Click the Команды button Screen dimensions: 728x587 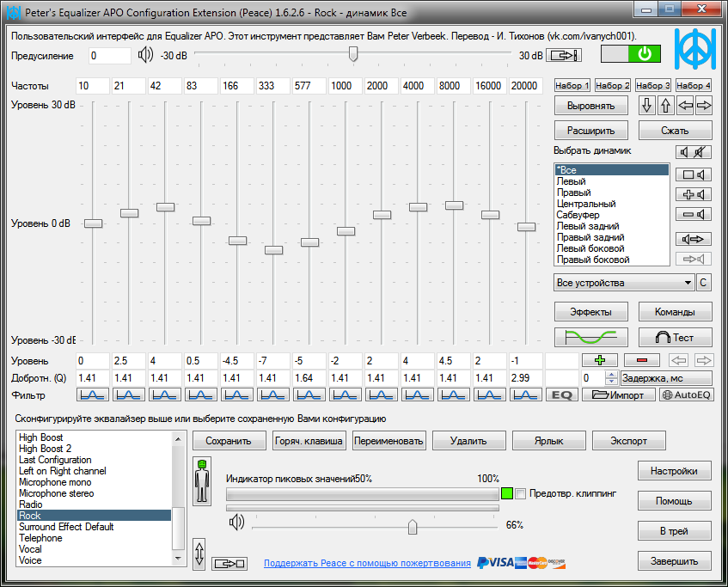coord(675,312)
